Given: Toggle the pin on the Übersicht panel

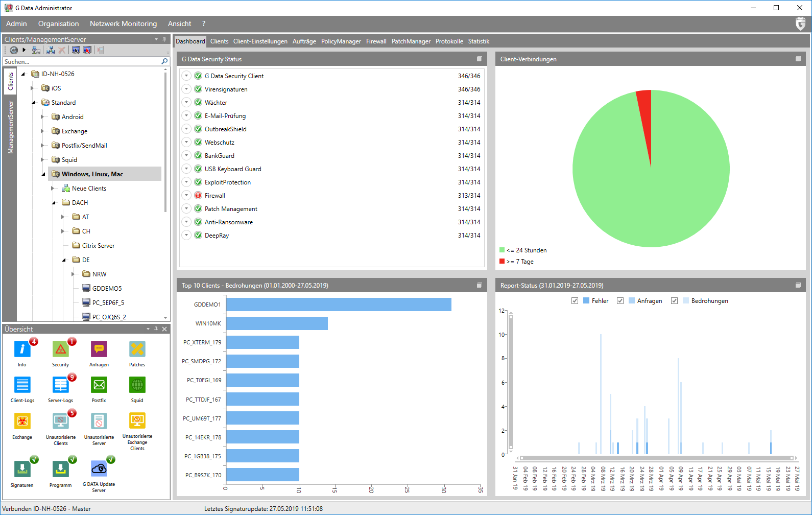Looking at the screenshot, I should [156, 329].
